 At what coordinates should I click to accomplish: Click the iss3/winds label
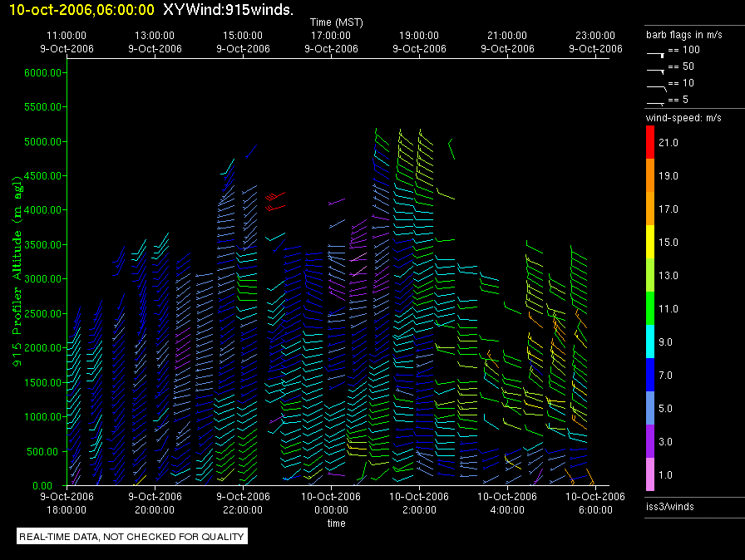tap(670, 507)
